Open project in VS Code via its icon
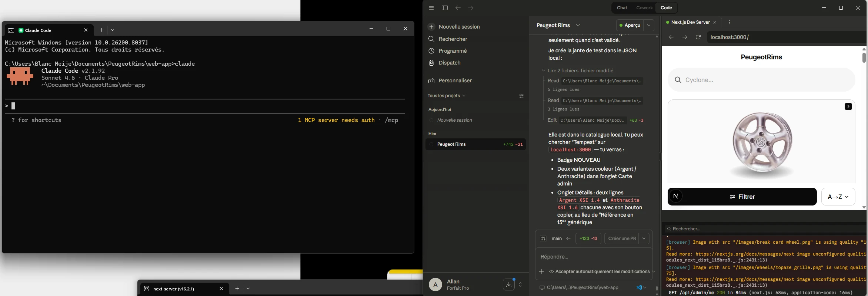 coord(639,287)
